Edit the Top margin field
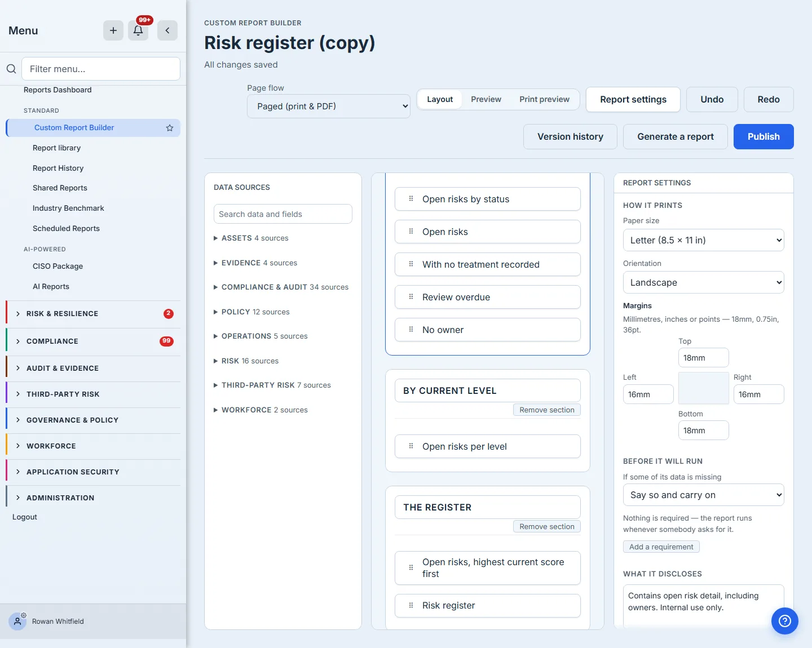 (704, 358)
